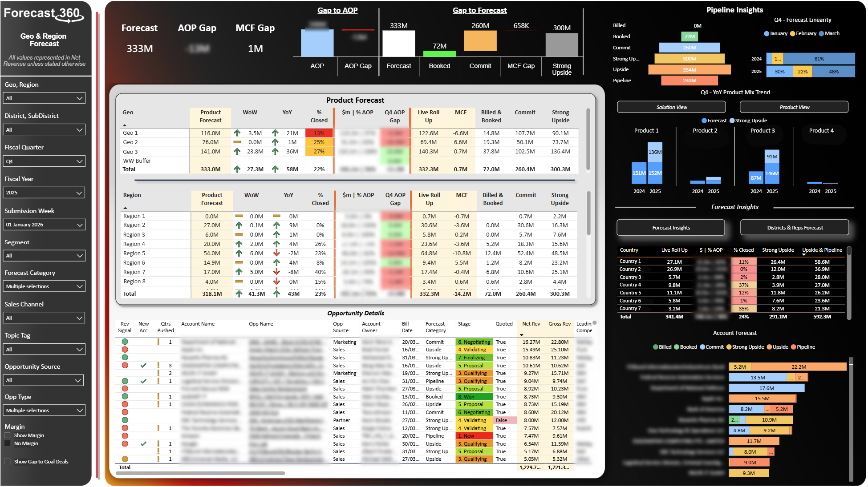Click the green Rev Signal dot on first opportunity row

(125, 342)
